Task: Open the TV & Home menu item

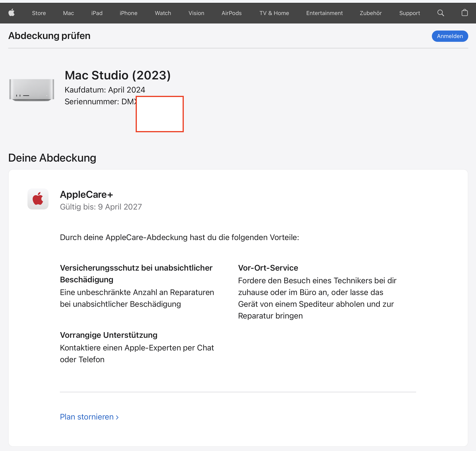Action: (x=274, y=13)
